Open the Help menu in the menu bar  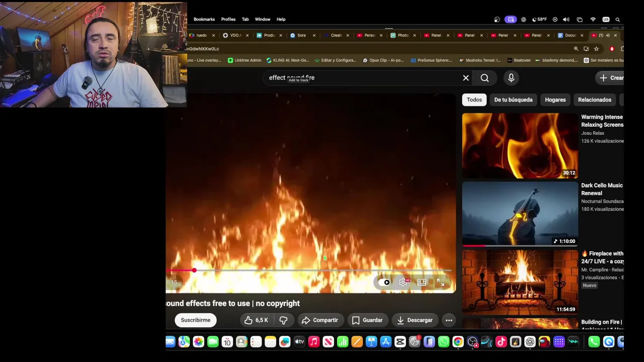click(x=281, y=20)
